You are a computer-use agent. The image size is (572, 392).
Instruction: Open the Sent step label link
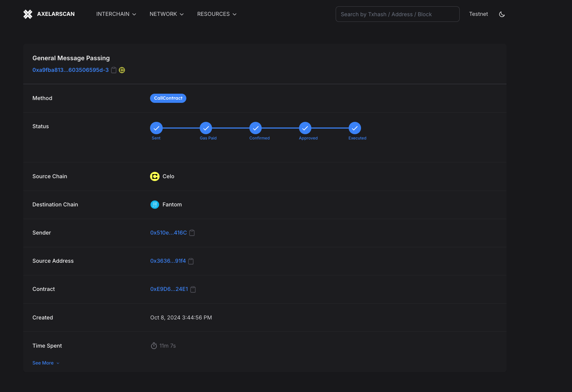tap(156, 138)
